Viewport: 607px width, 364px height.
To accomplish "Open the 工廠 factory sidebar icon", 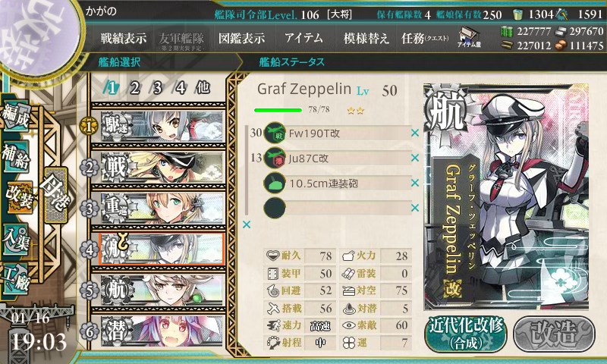I will coord(16,278).
